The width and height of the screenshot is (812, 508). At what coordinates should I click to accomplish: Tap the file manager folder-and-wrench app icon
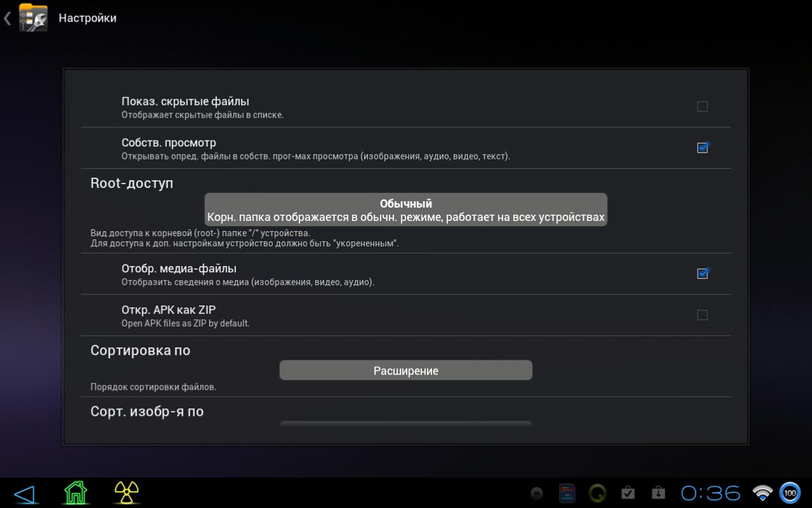coord(33,18)
